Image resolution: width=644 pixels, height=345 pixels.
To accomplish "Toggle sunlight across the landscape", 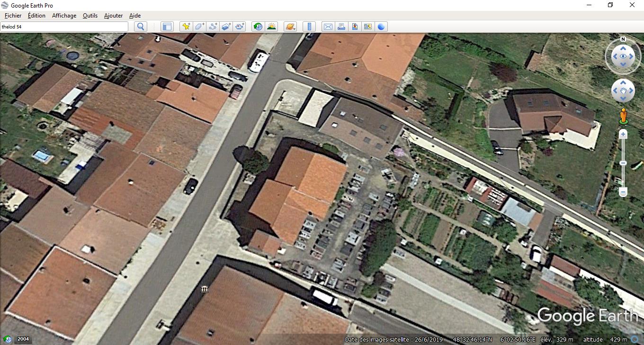I will click(271, 27).
